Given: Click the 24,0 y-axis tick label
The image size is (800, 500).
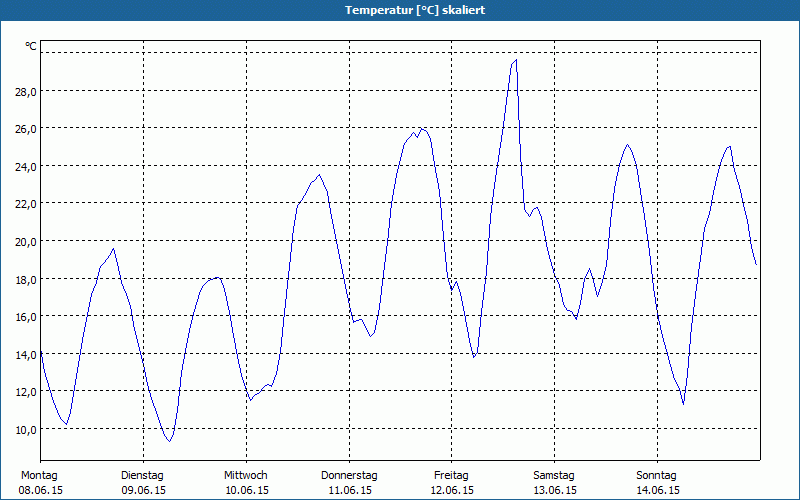Looking at the screenshot, I should pyautogui.click(x=25, y=166).
